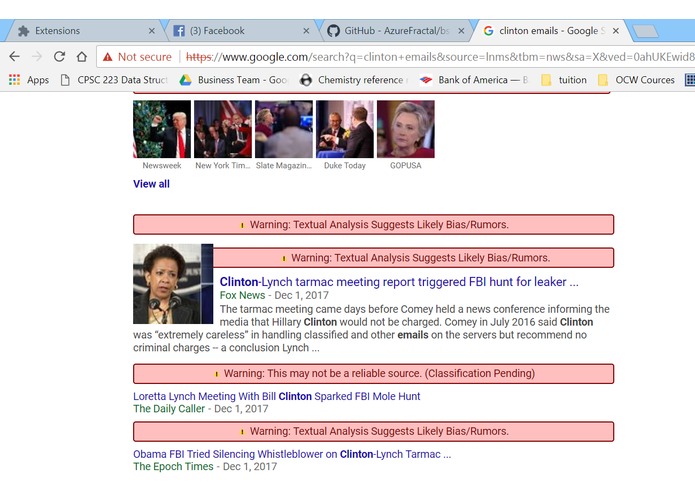This screenshot has width=695, height=494.
Task: Click the GOPUSA caption text
Action: click(x=406, y=165)
